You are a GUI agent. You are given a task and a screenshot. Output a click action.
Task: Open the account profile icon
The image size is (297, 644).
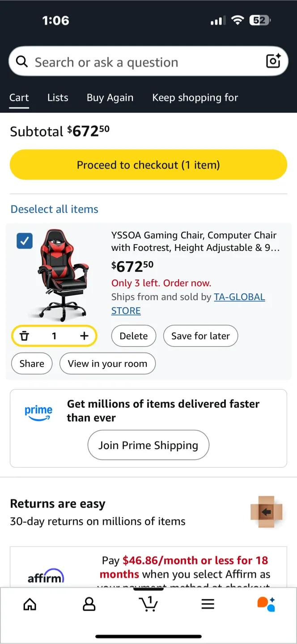point(89,605)
